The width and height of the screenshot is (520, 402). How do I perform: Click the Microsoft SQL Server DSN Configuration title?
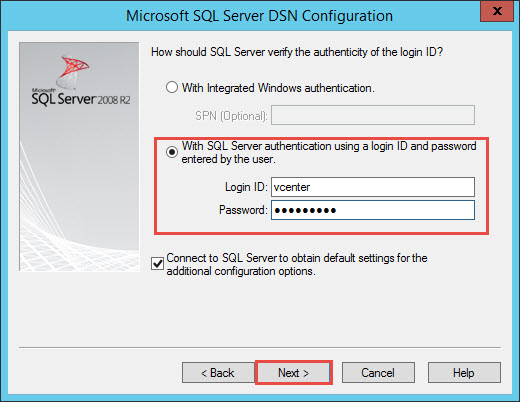coord(259,16)
